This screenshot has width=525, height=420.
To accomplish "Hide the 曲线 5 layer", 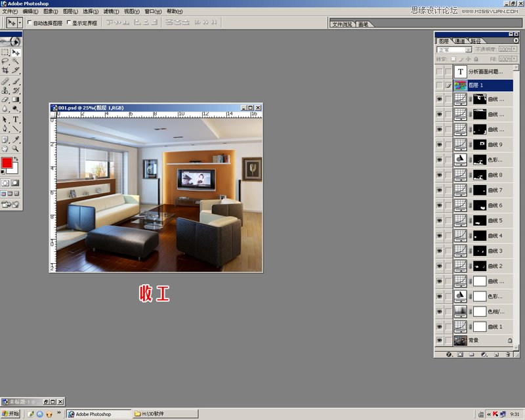I will [x=439, y=220].
